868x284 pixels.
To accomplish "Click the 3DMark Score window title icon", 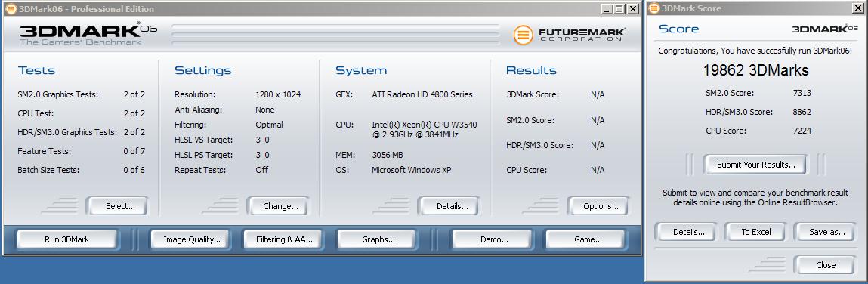I will pyautogui.click(x=654, y=8).
